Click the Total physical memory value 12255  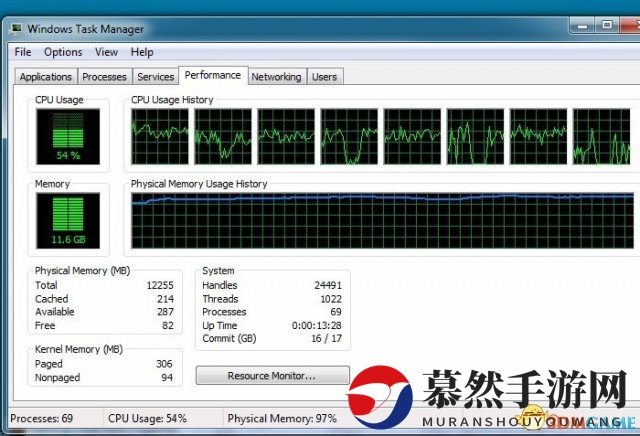click(x=160, y=285)
